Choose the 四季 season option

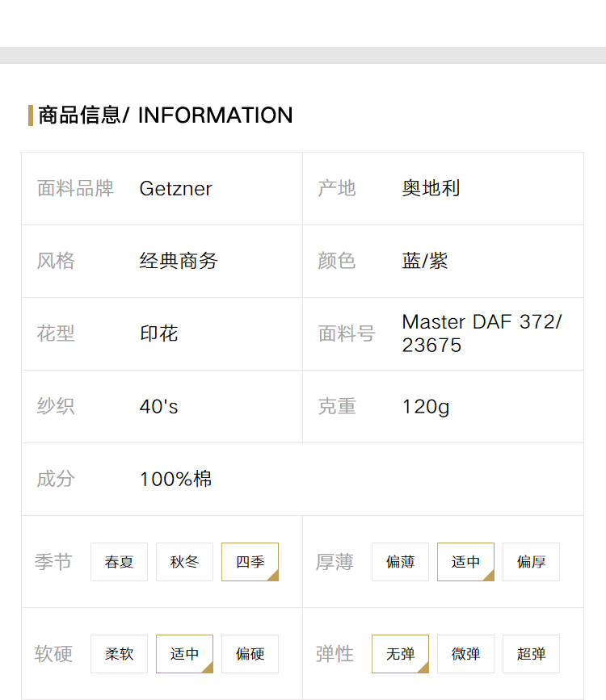(x=250, y=562)
